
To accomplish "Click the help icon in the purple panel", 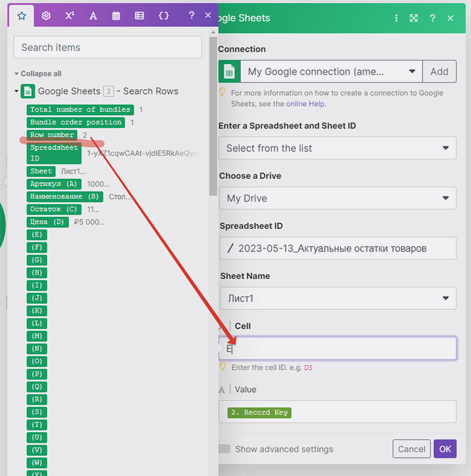I will (191, 15).
